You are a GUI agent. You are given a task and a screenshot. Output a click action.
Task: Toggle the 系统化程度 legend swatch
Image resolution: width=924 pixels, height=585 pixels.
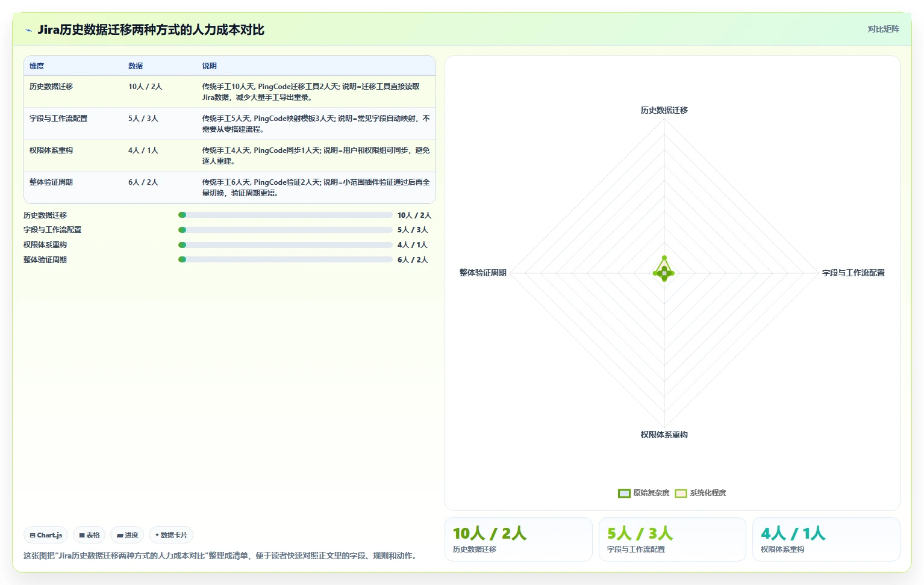point(681,494)
